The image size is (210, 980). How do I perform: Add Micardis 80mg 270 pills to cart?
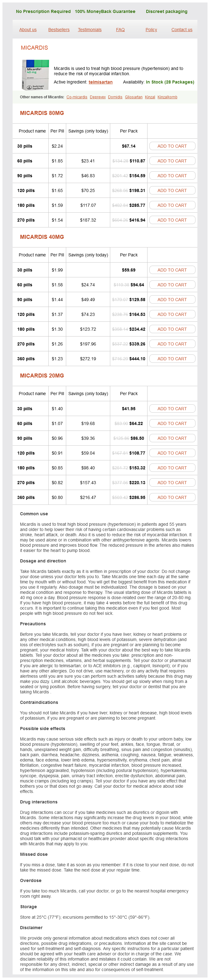tap(172, 220)
